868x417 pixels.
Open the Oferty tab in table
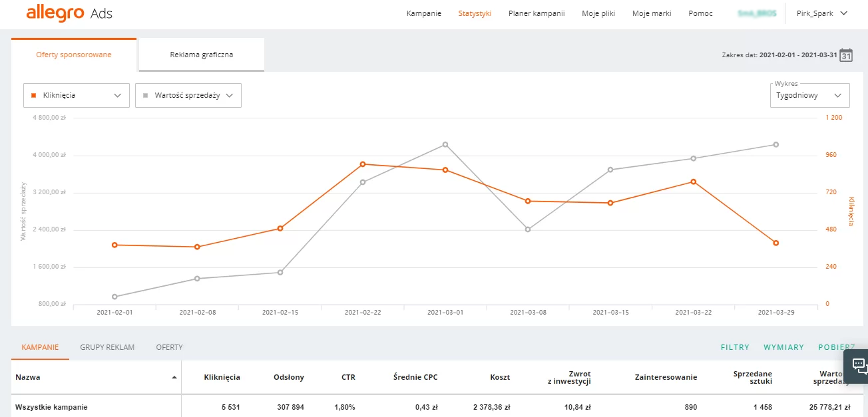[x=169, y=347]
